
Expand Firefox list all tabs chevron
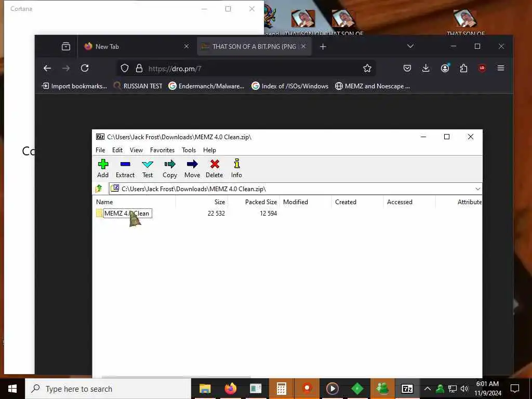tap(410, 46)
